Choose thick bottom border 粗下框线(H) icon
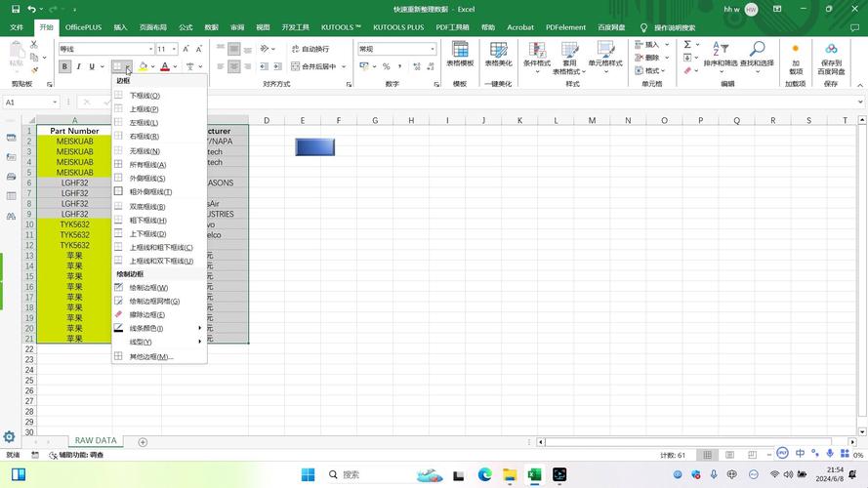Viewport: 868px width, 488px height. tap(118, 220)
